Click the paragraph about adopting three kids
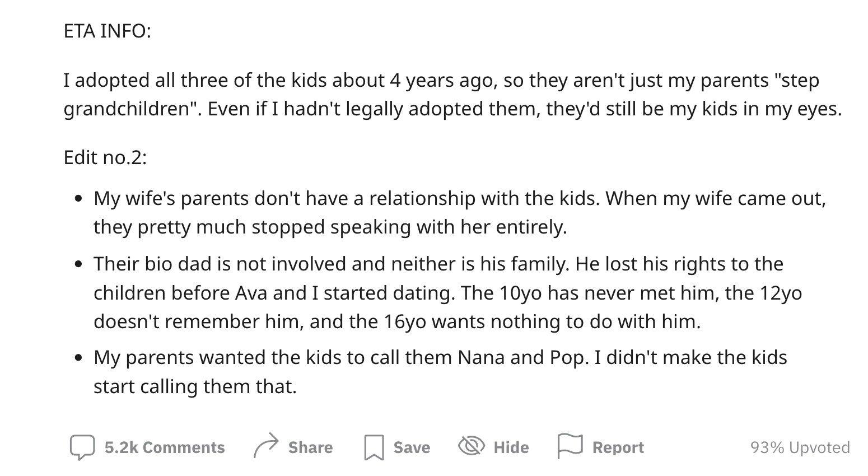The image size is (868, 476). pyautogui.click(x=452, y=94)
